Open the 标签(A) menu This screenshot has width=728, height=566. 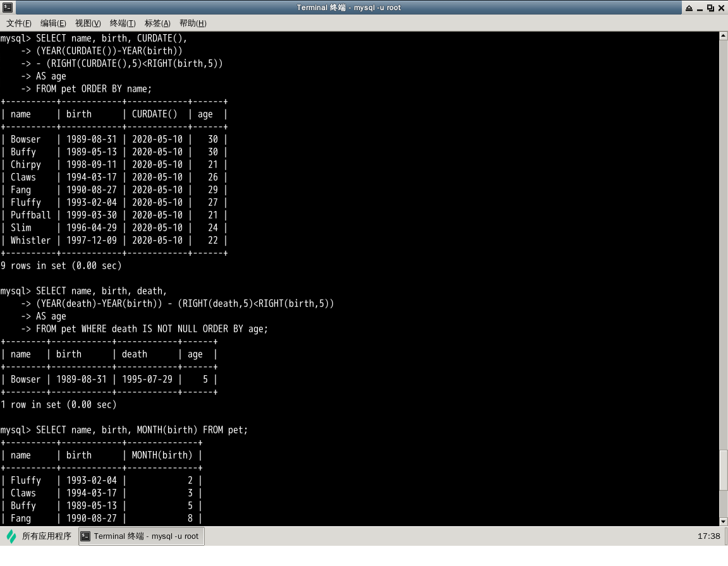157,23
